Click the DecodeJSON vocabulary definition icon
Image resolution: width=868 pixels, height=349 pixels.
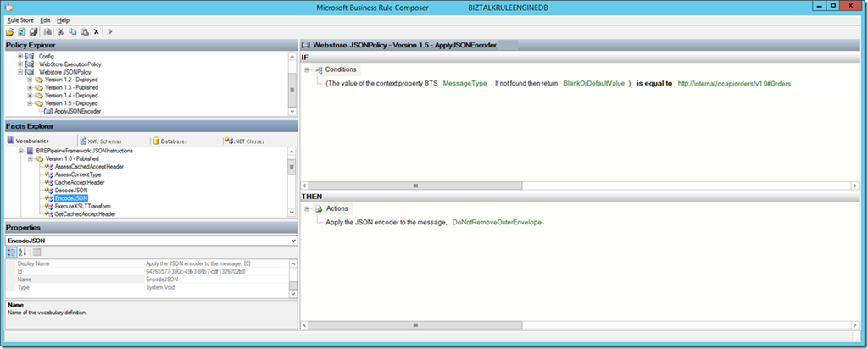[49, 190]
